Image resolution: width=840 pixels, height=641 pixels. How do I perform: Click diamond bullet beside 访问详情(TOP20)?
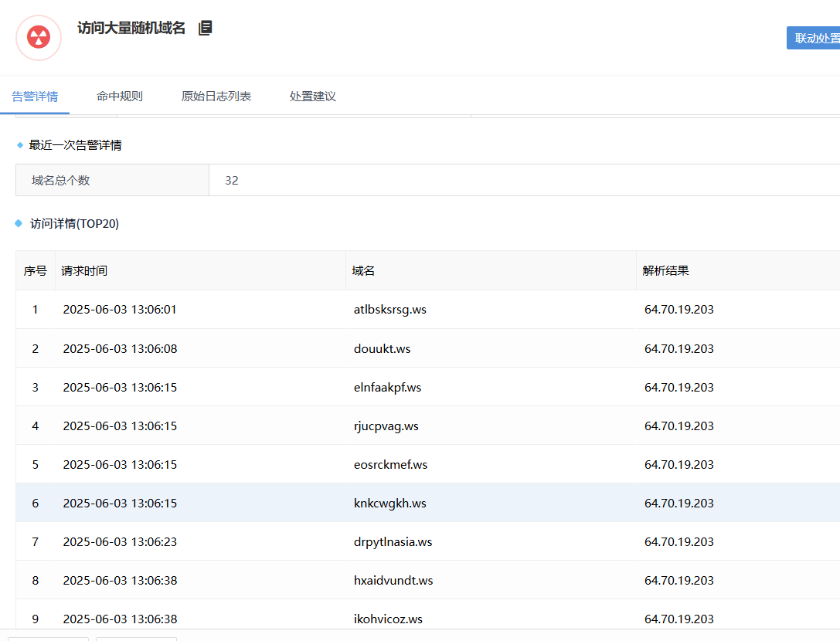19,223
